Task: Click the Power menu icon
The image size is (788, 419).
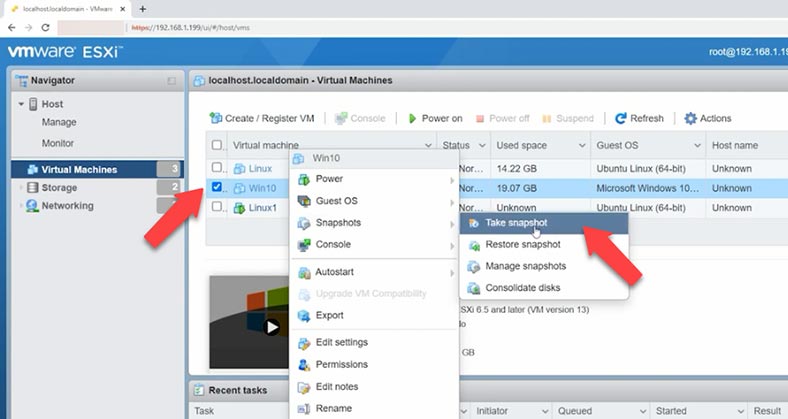Action: click(304, 179)
